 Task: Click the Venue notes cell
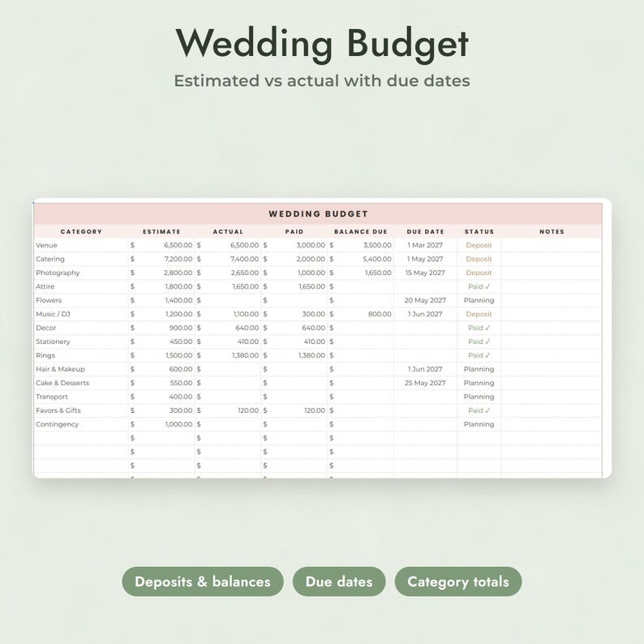(x=552, y=245)
